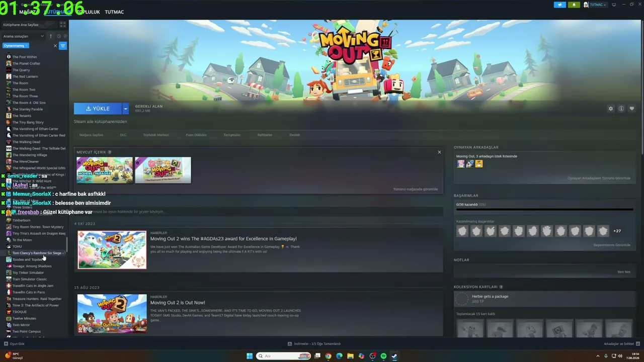Click Oynayan Arkadaşların Tümünü Görüntüle
644x362 pixels.
599,178
